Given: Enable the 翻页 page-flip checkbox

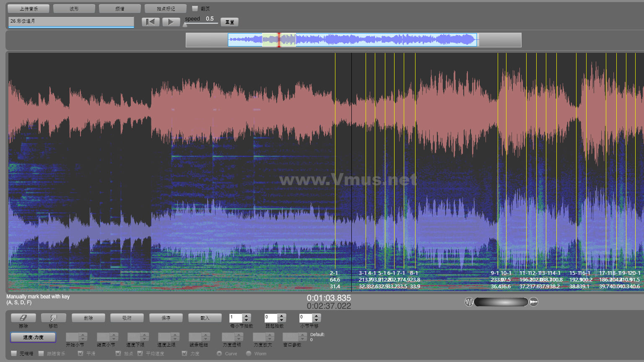Looking at the screenshot, I should (195, 8).
